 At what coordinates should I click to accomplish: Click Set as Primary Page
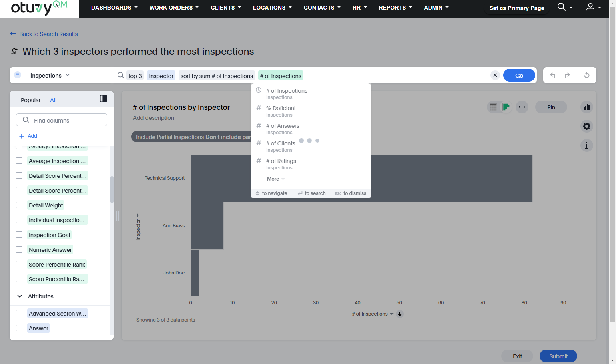click(517, 8)
